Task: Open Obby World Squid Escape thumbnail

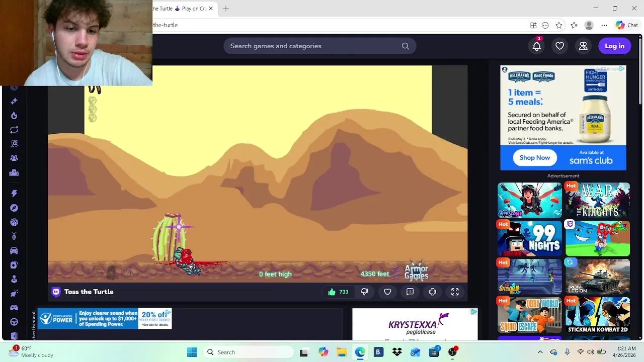Action: [x=530, y=315]
